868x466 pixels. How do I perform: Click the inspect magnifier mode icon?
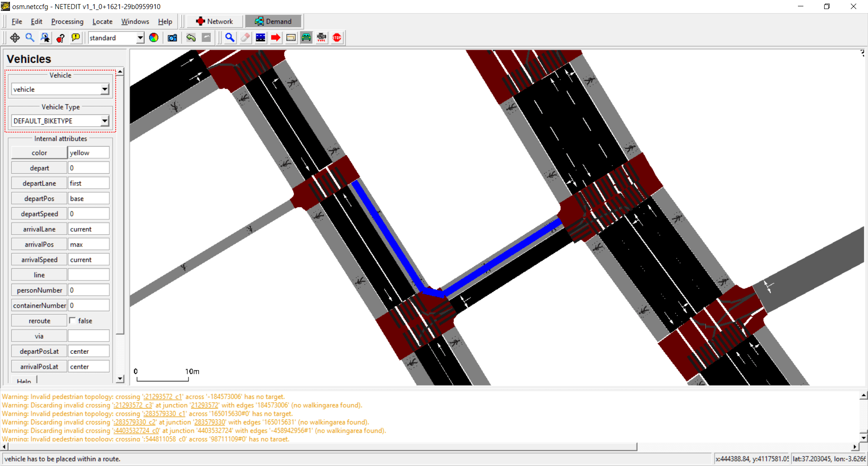click(230, 38)
